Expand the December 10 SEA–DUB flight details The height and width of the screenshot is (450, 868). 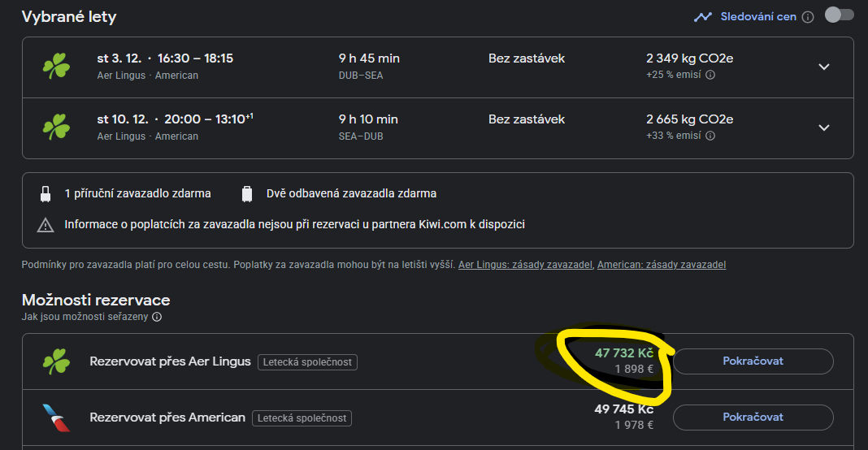pos(824,128)
